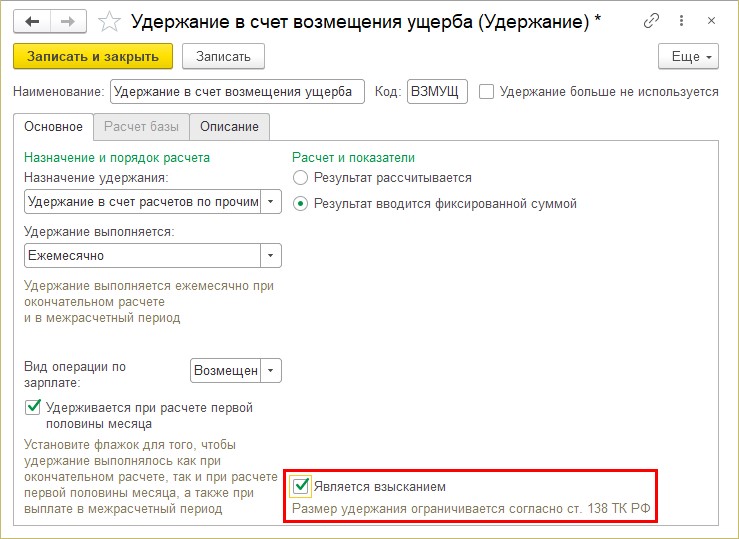Open the 'Удержание выполняется' dropdown list

tap(270, 255)
